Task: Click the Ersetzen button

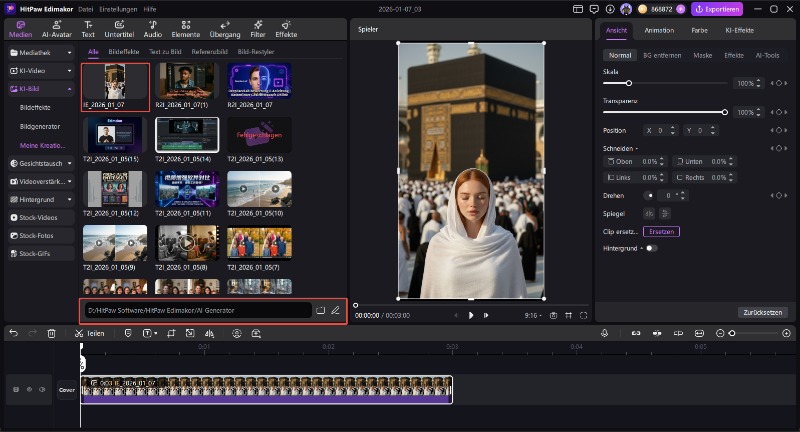Action: [x=660, y=231]
